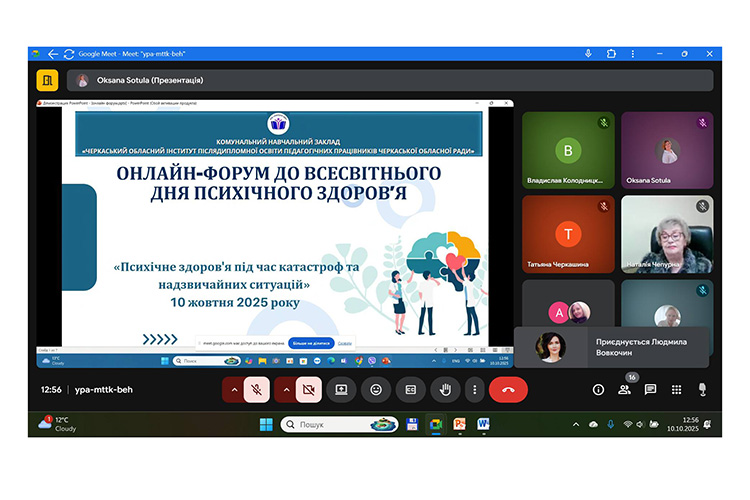Viewport: 750px width, 500px height.
Task: Open the emoji reactions button
Action: pos(376,389)
